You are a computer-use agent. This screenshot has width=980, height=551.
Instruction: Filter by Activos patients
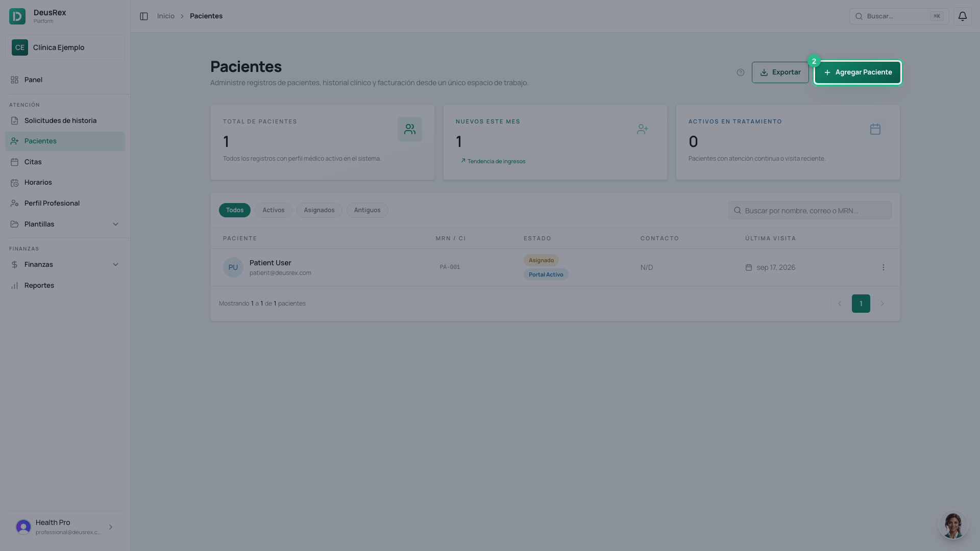pyautogui.click(x=274, y=210)
